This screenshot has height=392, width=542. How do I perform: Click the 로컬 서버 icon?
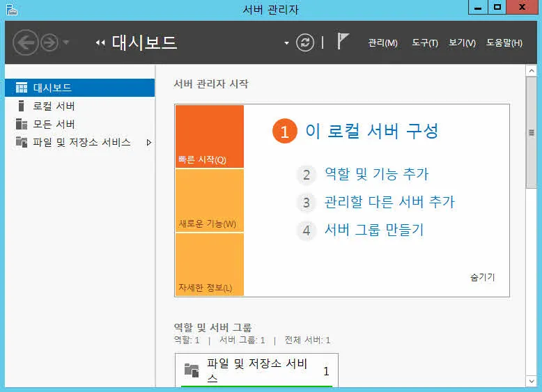click(21, 106)
